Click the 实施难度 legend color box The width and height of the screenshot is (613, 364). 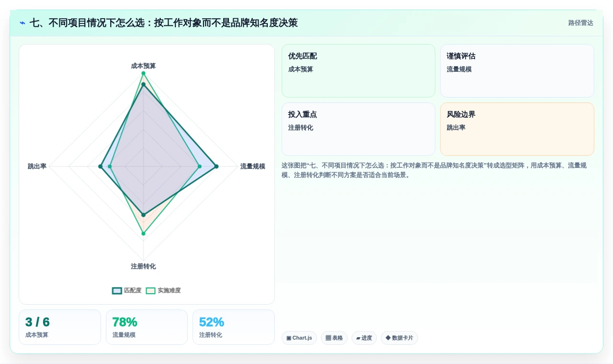click(x=151, y=290)
